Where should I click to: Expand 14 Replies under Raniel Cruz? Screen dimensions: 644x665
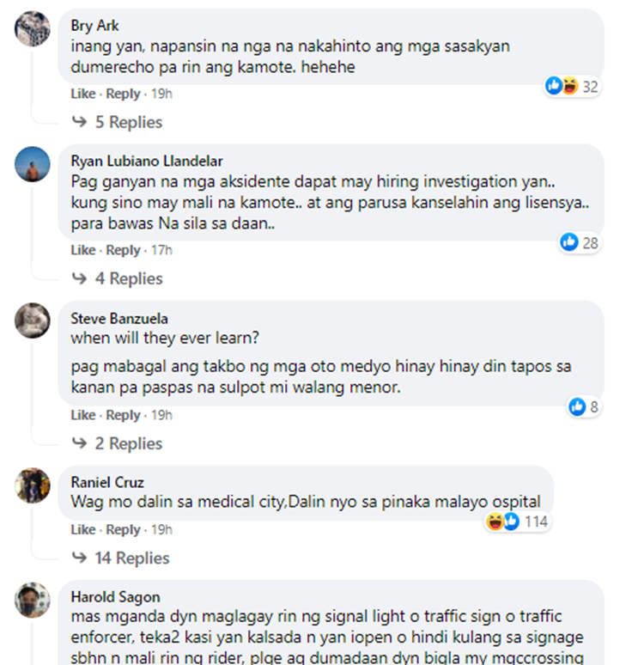pyautogui.click(x=121, y=558)
